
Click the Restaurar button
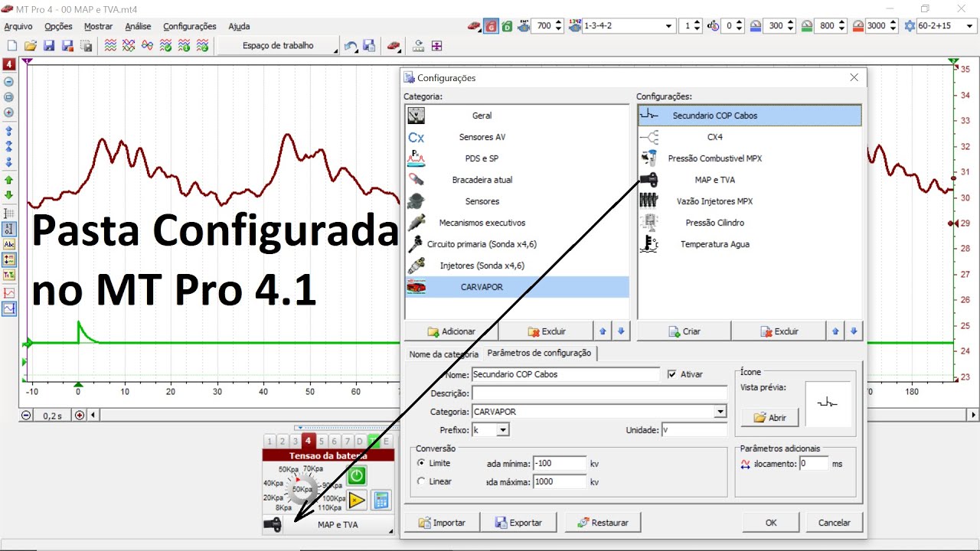point(603,523)
